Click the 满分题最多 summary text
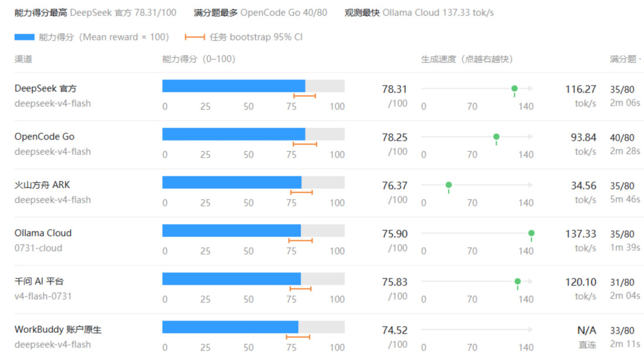This screenshot has width=644, height=361. coord(260,13)
